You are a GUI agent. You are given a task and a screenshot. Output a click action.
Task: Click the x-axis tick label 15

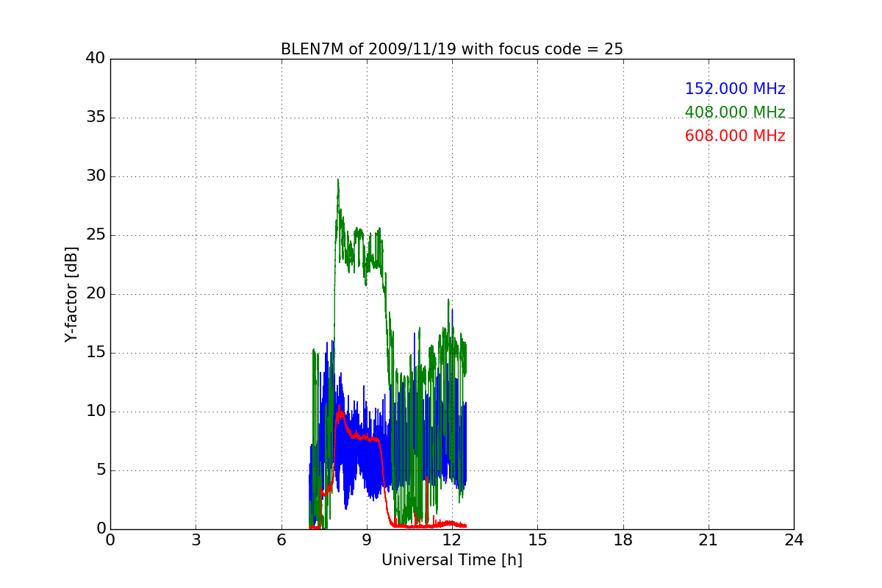[537, 540]
